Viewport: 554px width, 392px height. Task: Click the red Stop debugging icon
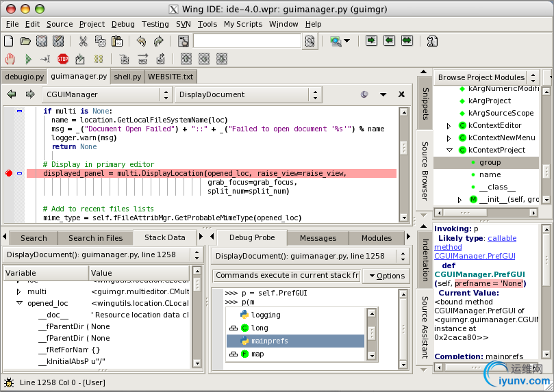click(63, 59)
